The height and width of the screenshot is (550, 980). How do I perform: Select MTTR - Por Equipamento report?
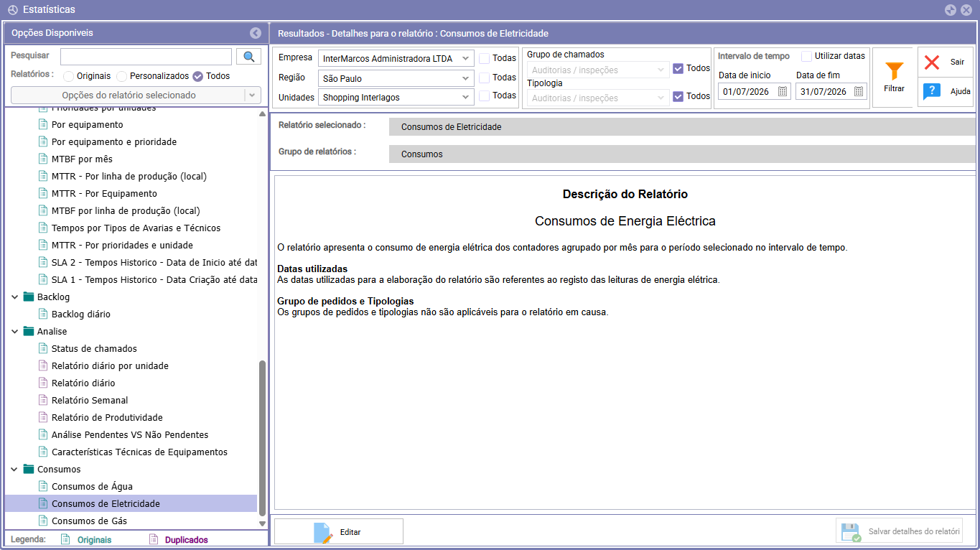click(x=104, y=193)
